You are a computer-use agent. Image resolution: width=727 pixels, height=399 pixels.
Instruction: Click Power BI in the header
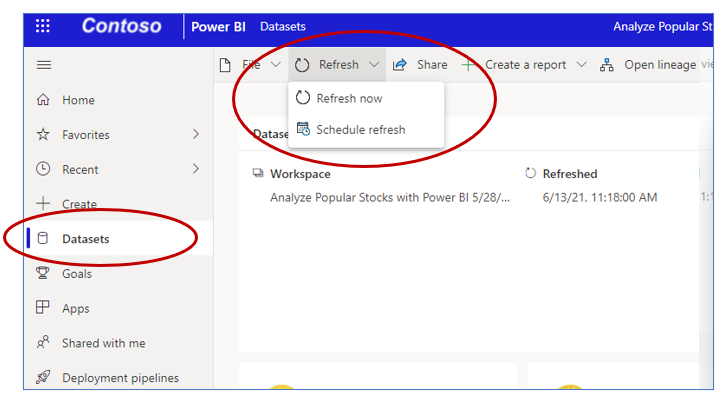(x=218, y=27)
